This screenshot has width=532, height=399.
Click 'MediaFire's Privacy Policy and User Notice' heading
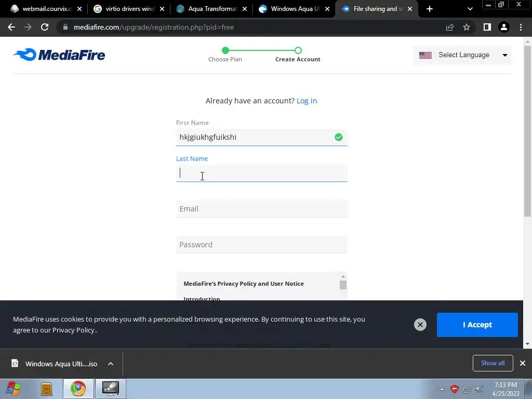[x=244, y=284]
